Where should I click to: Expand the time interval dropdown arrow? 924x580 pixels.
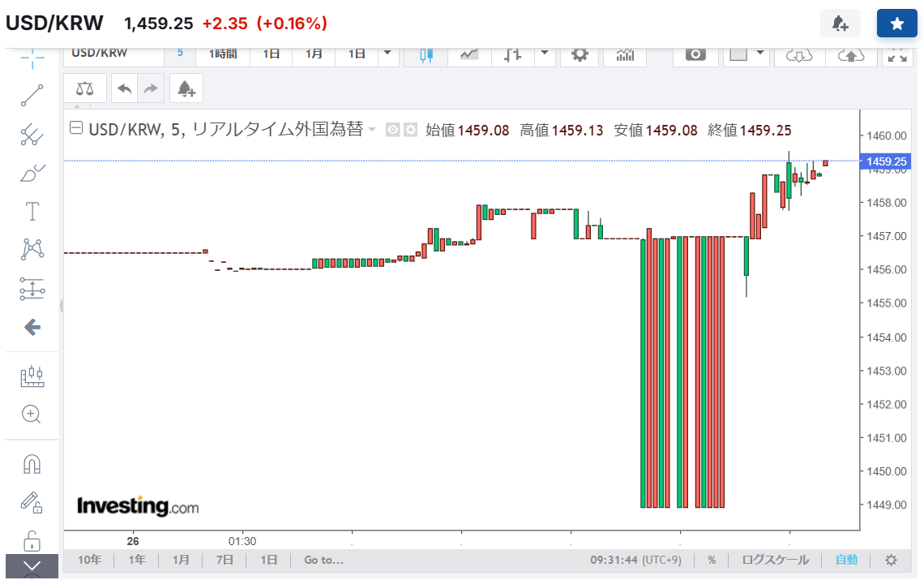coord(387,54)
